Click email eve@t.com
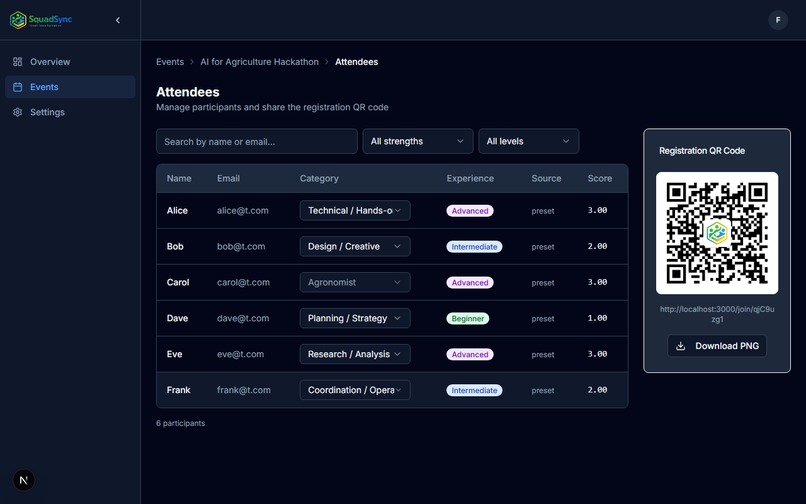 [241, 354]
